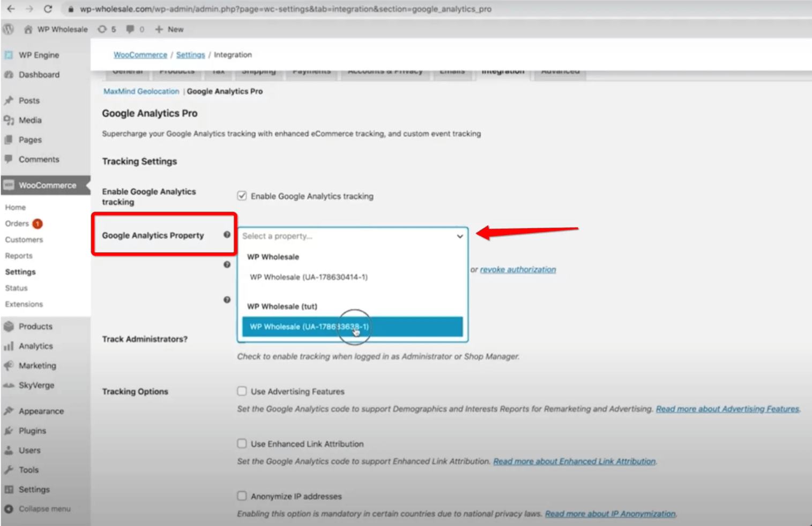Open WooCommerce Settings submenu item
Image resolution: width=812 pixels, height=526 pixels.
tap(20, 272)
